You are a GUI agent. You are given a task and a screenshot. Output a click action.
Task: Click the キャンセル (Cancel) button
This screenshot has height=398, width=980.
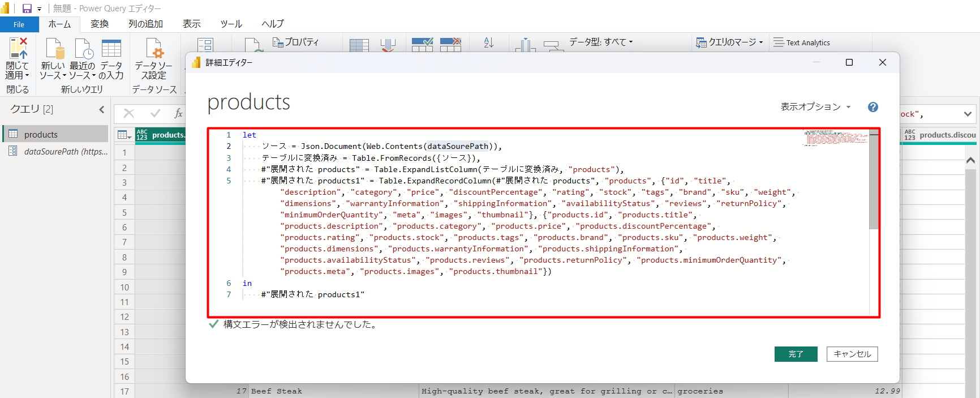click(x=852, y=354)
